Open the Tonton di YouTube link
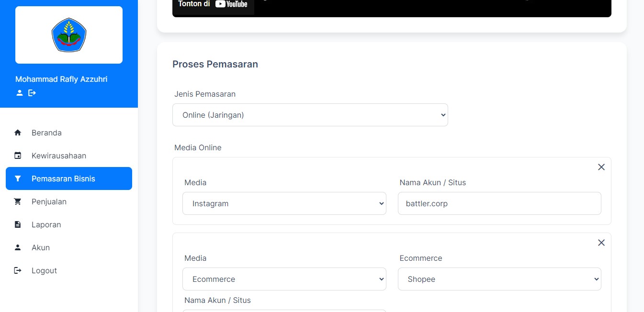 [213, 4]
